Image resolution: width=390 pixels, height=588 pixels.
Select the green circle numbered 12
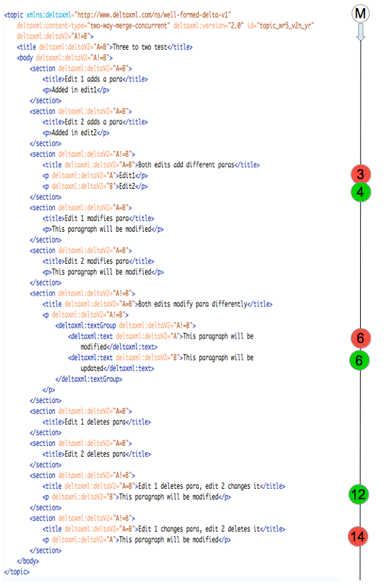coord(359,494)
